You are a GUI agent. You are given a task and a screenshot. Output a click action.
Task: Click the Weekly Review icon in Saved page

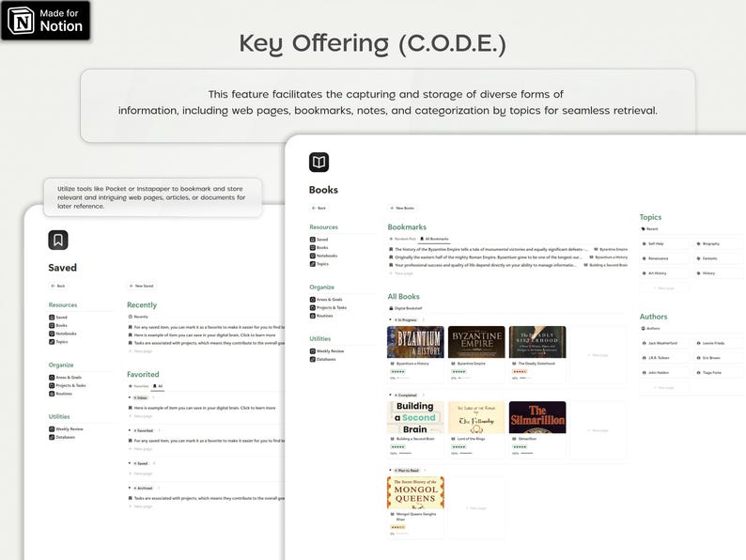click(x=52, y=429)
